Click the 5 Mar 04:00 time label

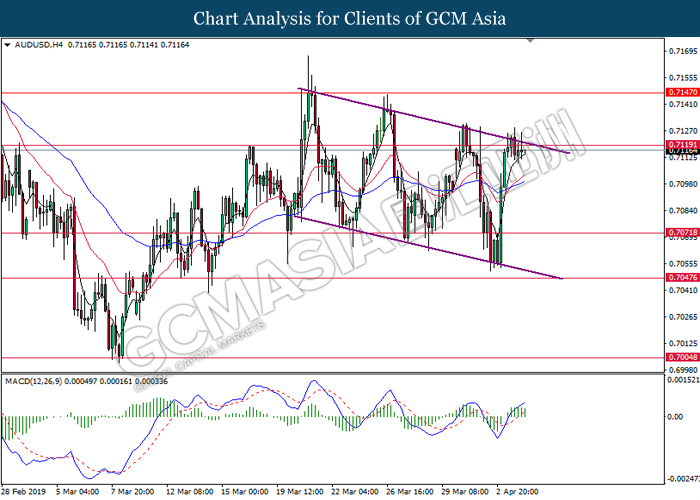[78, 492]
